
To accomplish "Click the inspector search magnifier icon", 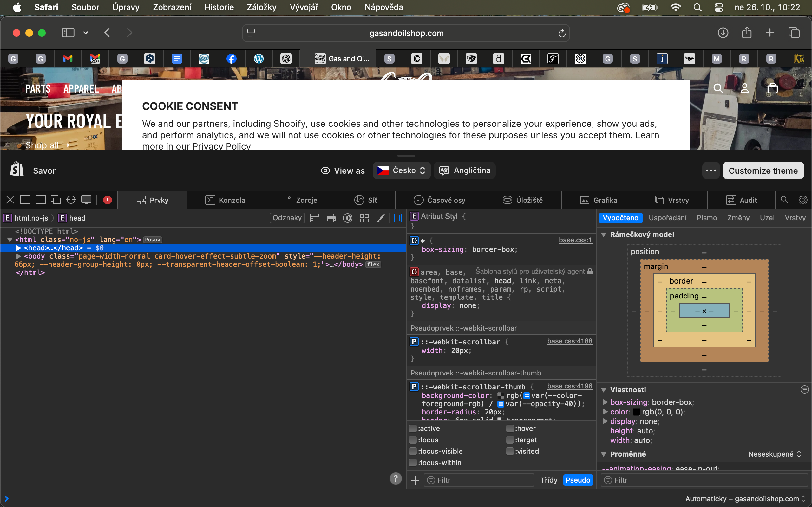I will (x=784, y=200).
